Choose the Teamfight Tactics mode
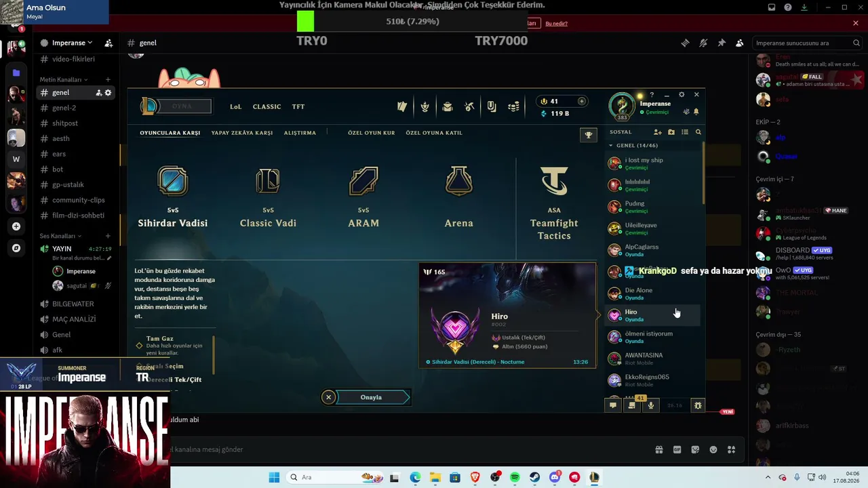868x488 pixels. pos(554,204)
